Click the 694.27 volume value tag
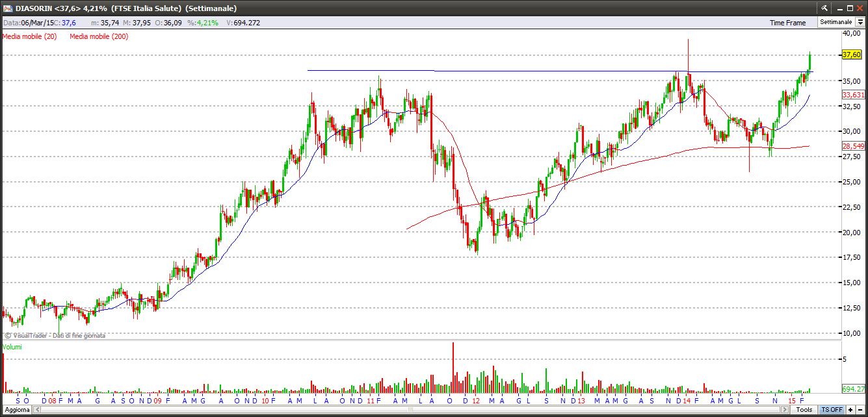 click(x=853, y=388)
